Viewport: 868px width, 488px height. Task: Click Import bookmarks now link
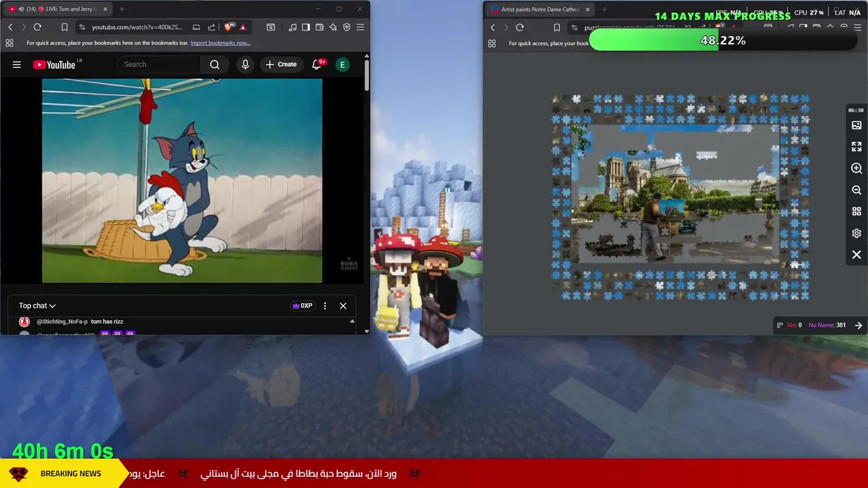click(220, 43)
